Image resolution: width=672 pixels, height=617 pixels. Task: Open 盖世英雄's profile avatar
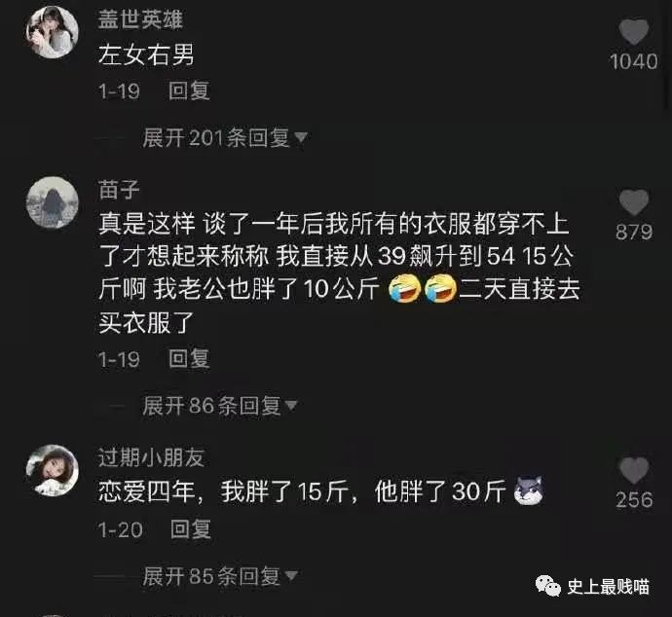(x=53, y=32)
